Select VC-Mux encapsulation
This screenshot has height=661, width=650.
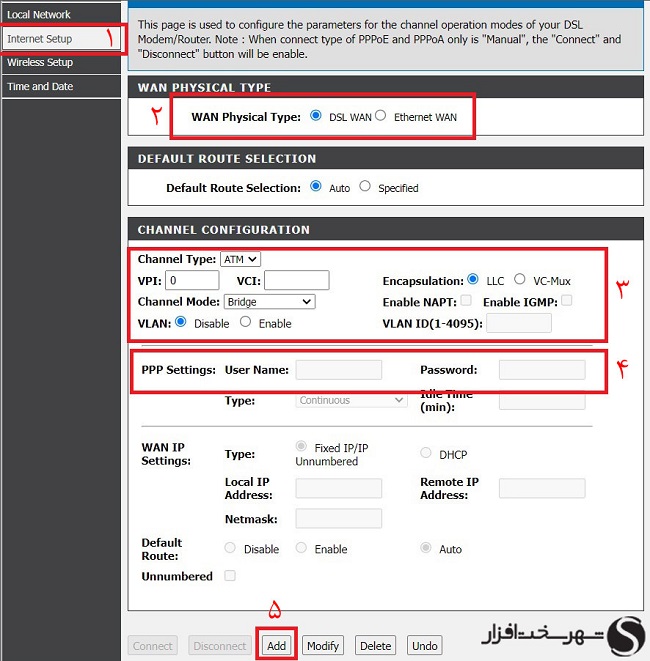520,280
